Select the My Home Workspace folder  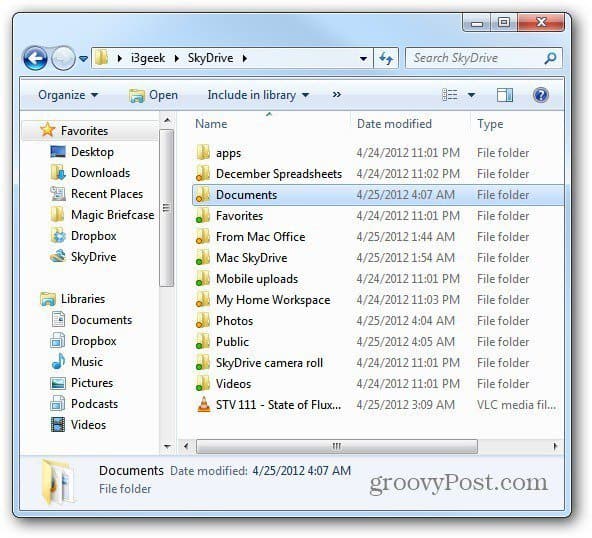[x=378, y=300]
